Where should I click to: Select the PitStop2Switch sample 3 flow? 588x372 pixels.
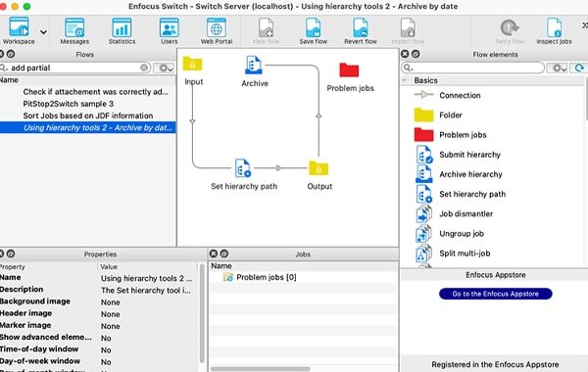[x=69, y=104]
